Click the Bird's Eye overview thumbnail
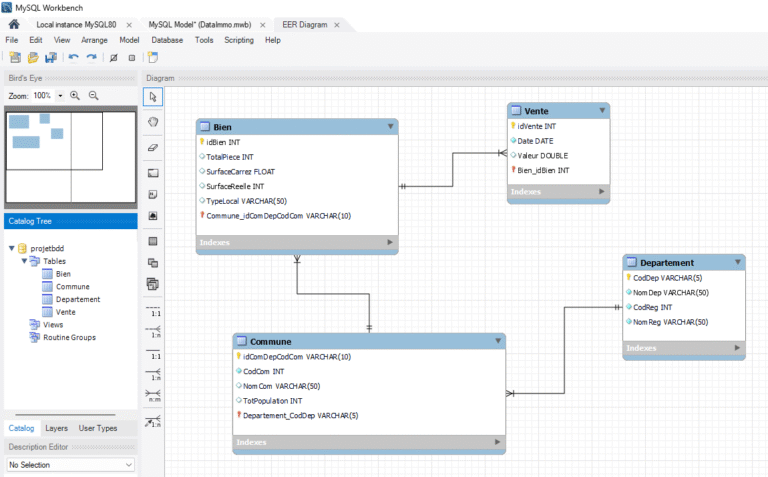This screenshot has height=477, width=768. pos(70,155)
